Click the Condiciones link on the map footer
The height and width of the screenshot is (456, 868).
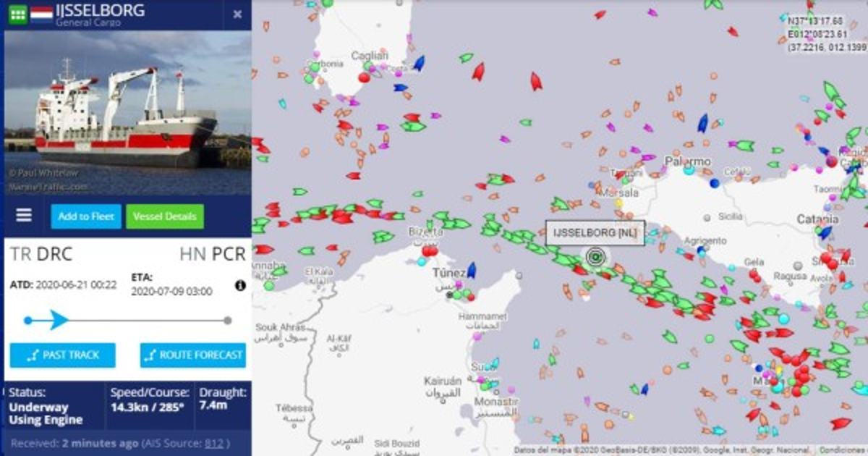[843, 450]
